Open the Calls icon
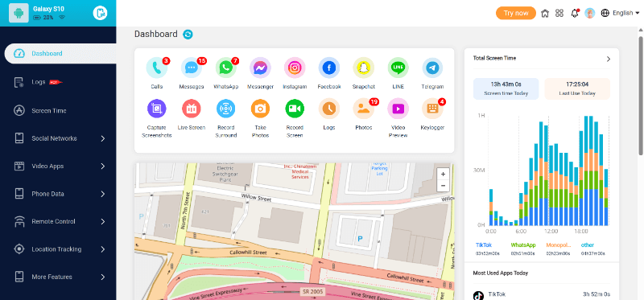The width and height of the screenshot is (644, 300). 156,68
